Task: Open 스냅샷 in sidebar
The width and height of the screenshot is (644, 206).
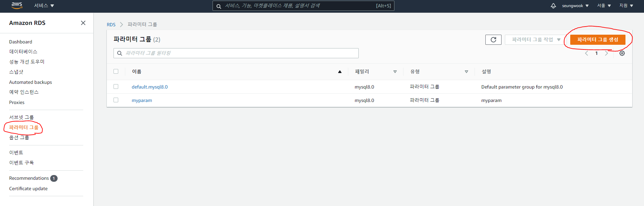Action: coord(16,72)
